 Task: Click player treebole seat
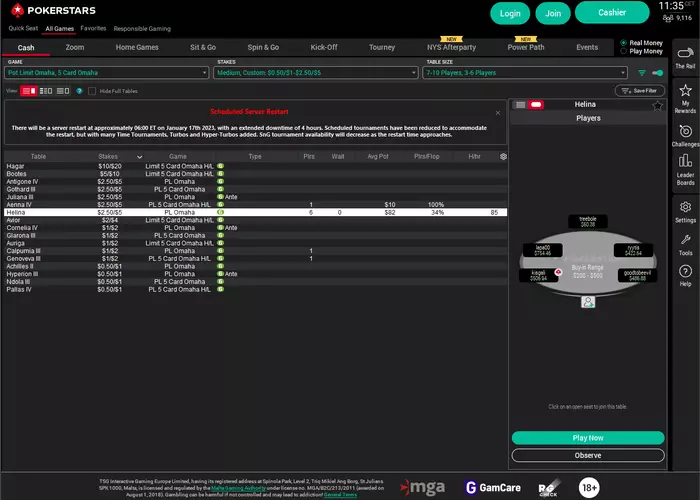pyautogui.click(x=588, y=221)
